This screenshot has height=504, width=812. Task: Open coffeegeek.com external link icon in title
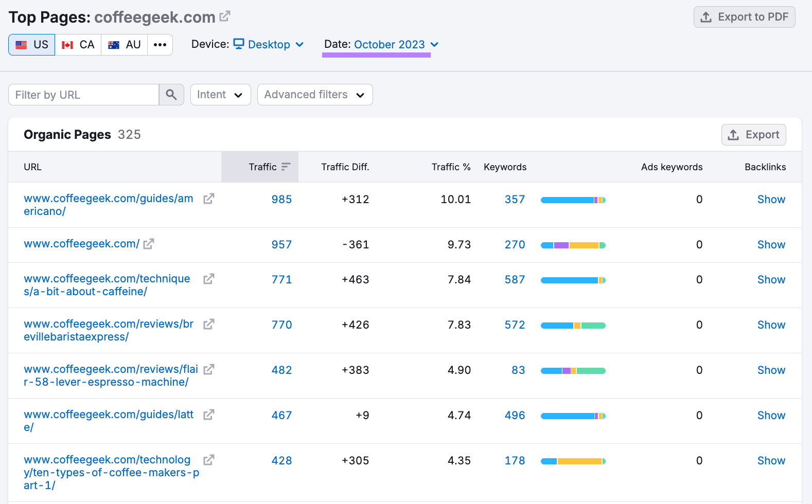(224, 16)
